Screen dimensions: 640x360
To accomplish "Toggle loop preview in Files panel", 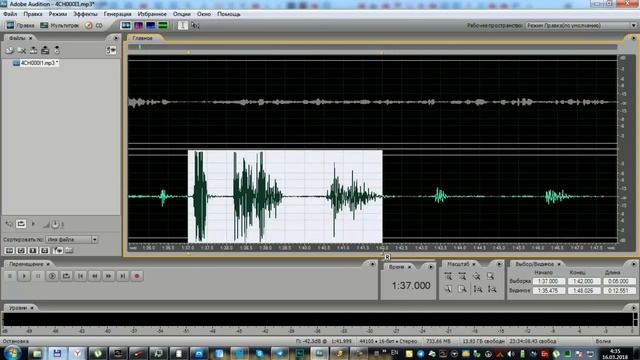I will click(21, 224).
